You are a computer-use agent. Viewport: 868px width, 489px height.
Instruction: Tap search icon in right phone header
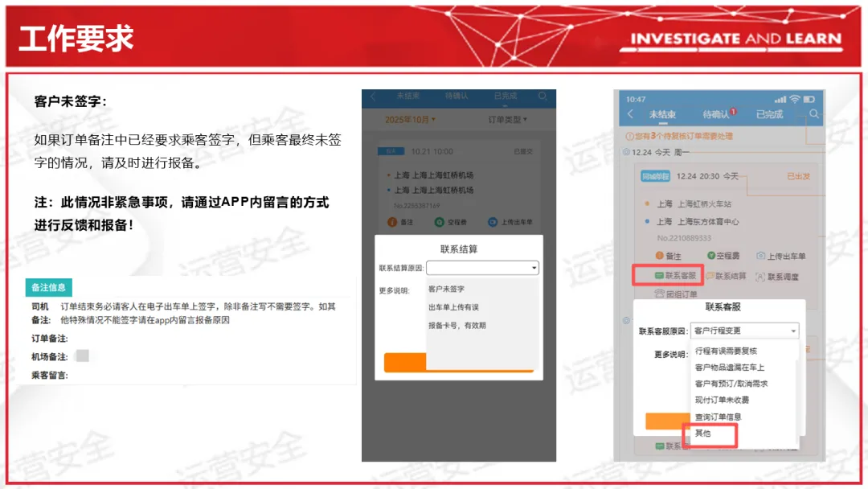[x=813, y=114]
